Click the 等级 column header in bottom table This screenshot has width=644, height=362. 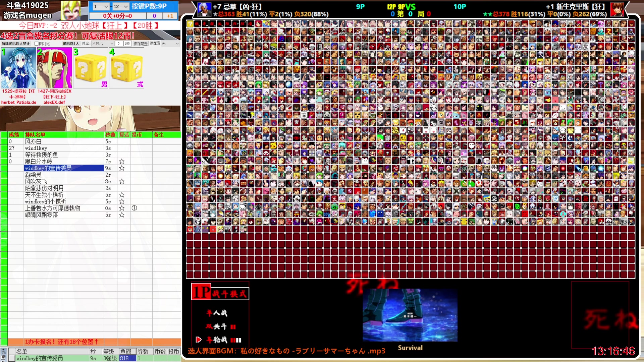pyautogui.click(x=110, y=352)
